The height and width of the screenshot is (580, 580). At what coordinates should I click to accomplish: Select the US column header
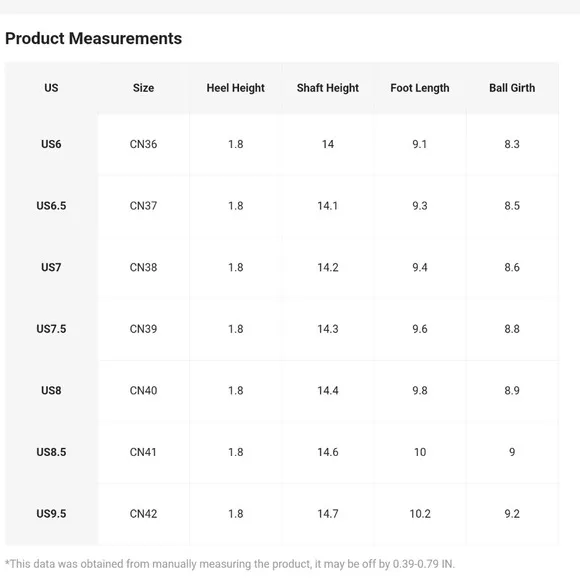(51, 88)
